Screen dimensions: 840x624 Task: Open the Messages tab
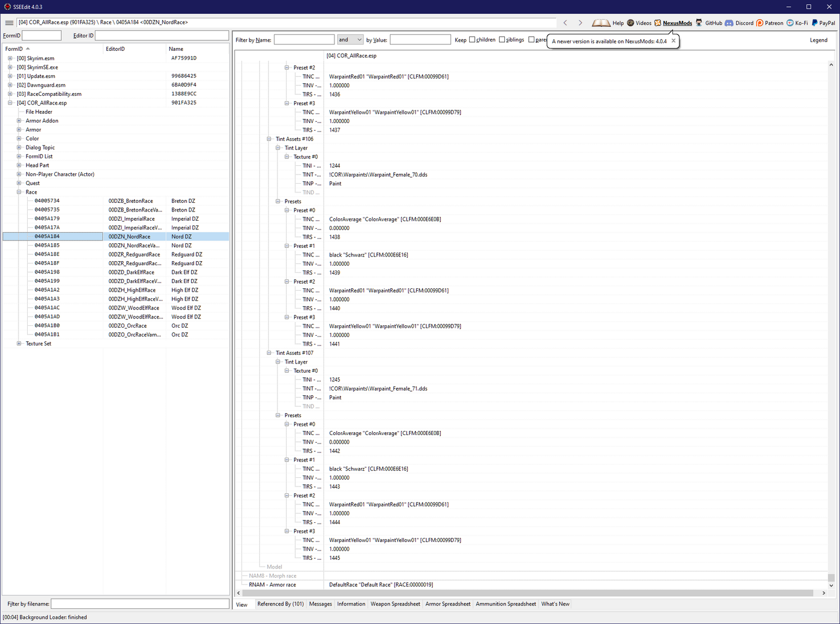coord(321,604)
